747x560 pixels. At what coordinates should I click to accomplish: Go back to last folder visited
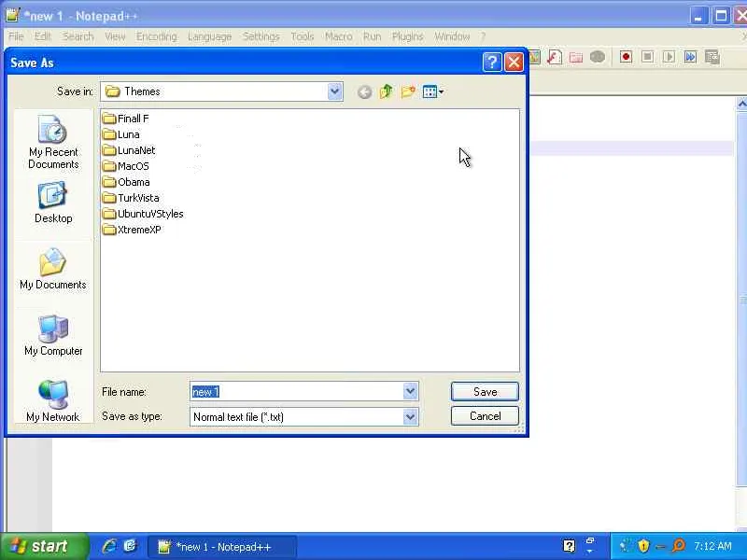[x=365, y=91]
